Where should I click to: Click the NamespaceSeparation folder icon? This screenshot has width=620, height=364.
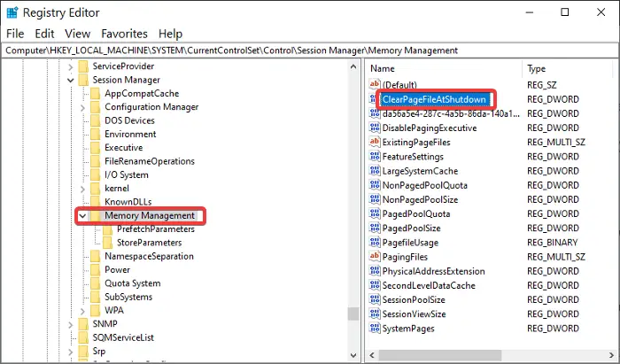[x=96, y=256]
